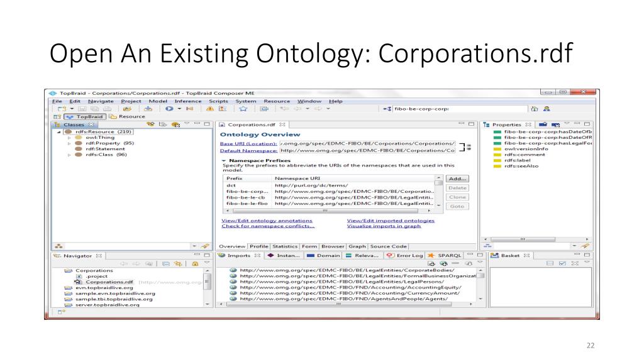This screenshot has height=362, width=644.
Task: Click Collapse All icon in Navigator toolbar
Action: pyautogui.click(x=166, y=263)
